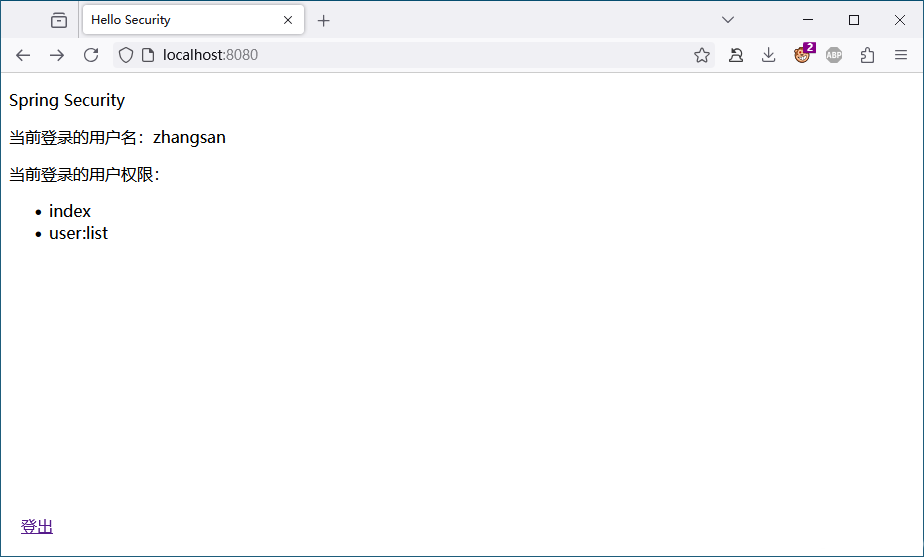924x557 pixels.
Task: Open the Firefox account icon
Action: (735, 55)
